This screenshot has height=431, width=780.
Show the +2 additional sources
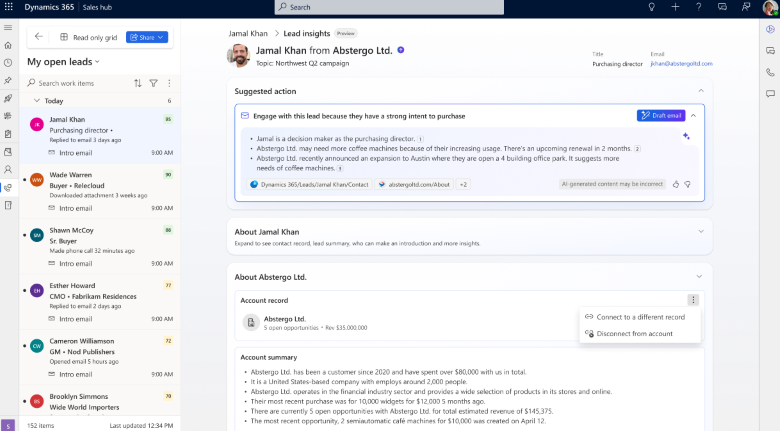pyautogui.click(x=463, y=184)
